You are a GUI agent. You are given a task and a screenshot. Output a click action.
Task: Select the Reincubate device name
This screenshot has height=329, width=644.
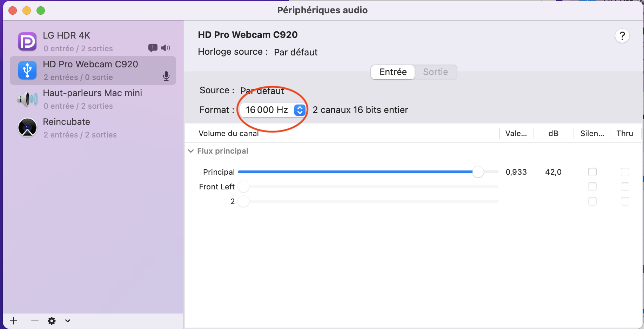point(67,122)
